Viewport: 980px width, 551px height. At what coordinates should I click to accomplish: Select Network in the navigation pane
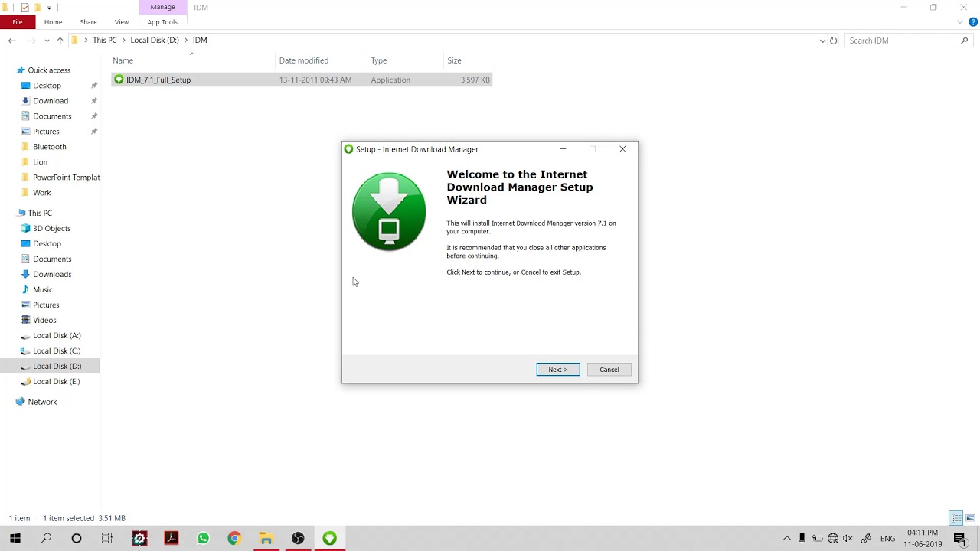[42, 403]
